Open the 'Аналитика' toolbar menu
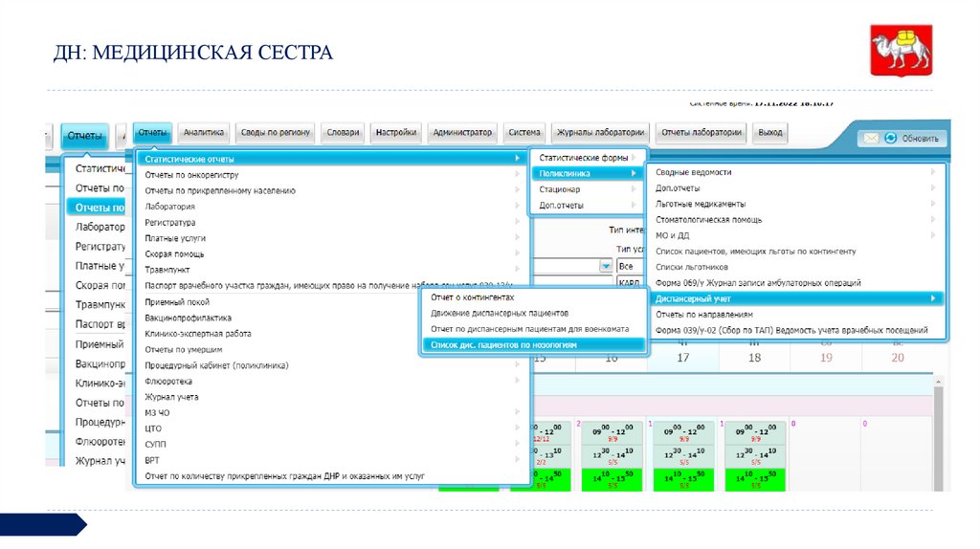The height and width of the screenshot is (549, 980). pyautogui.click(x=203, y=133)
